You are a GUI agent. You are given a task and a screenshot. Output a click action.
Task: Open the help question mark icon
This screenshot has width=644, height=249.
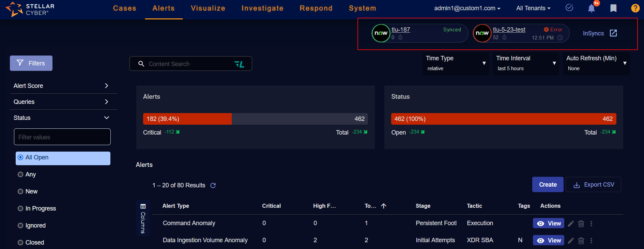[x=635, y=8]
